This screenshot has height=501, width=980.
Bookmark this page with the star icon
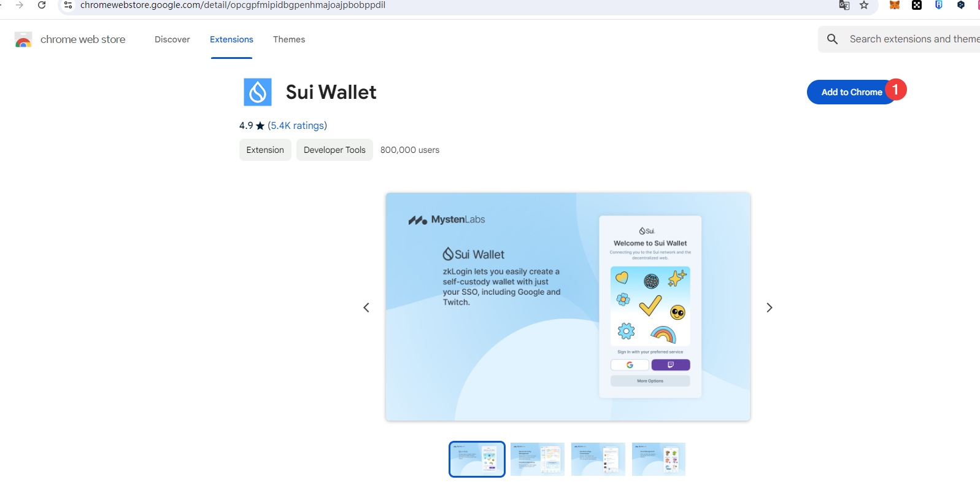(x=864, y=5)
